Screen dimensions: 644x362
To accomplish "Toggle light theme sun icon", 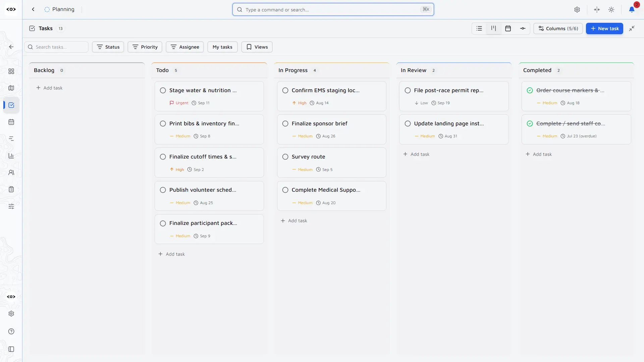I will point(611,10).
